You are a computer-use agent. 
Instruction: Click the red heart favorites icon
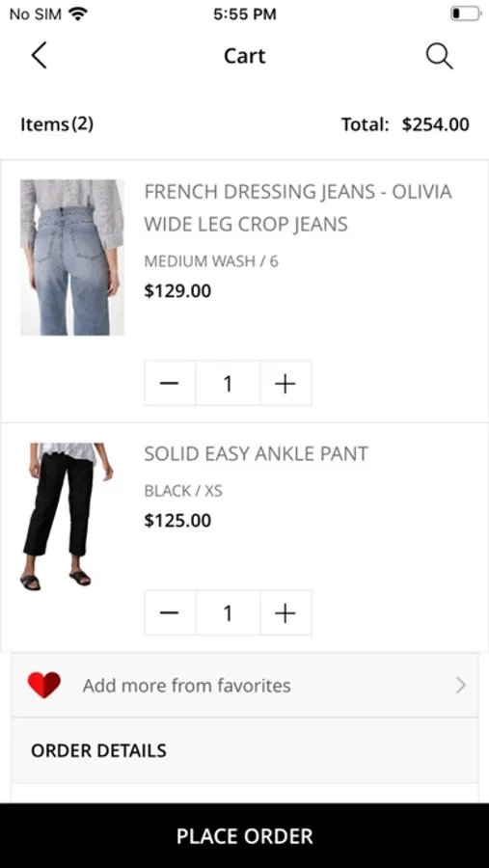[44, 686]
